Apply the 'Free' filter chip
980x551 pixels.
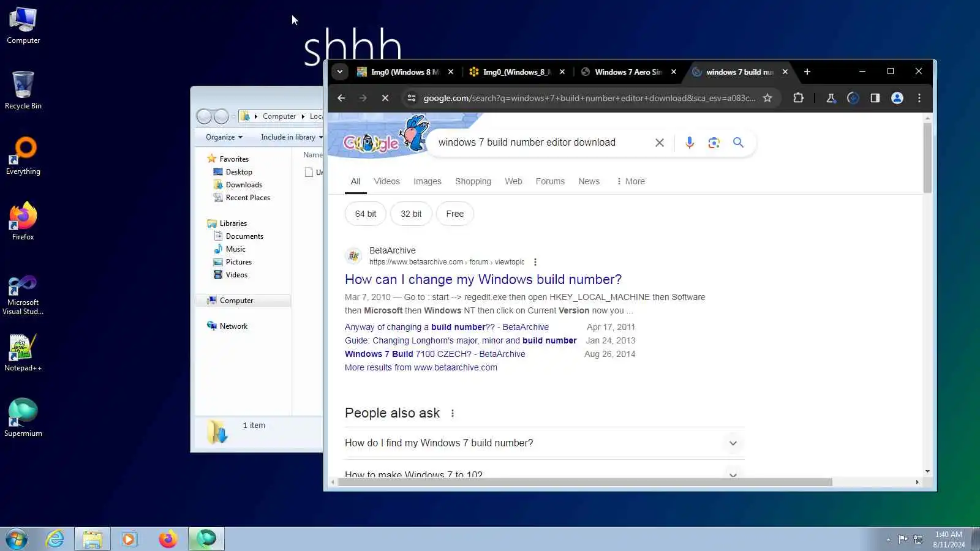(x=455, y=214)
